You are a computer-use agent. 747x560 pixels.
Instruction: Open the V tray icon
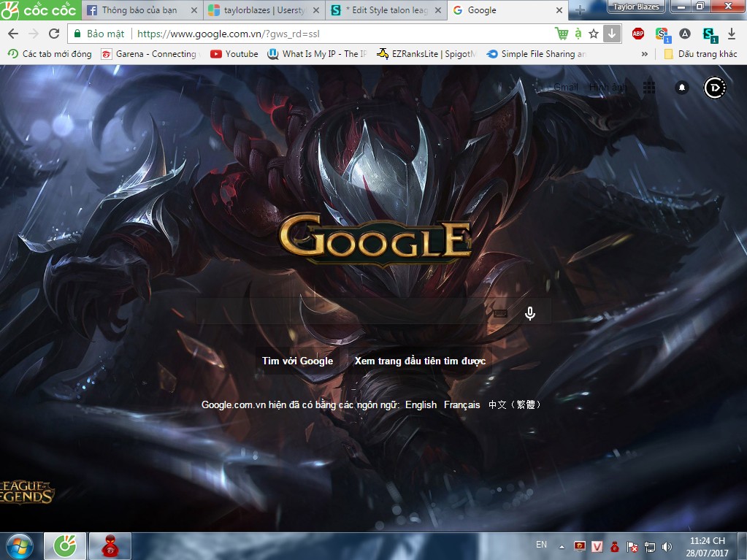pyautogui.click(x=597, y=547)
